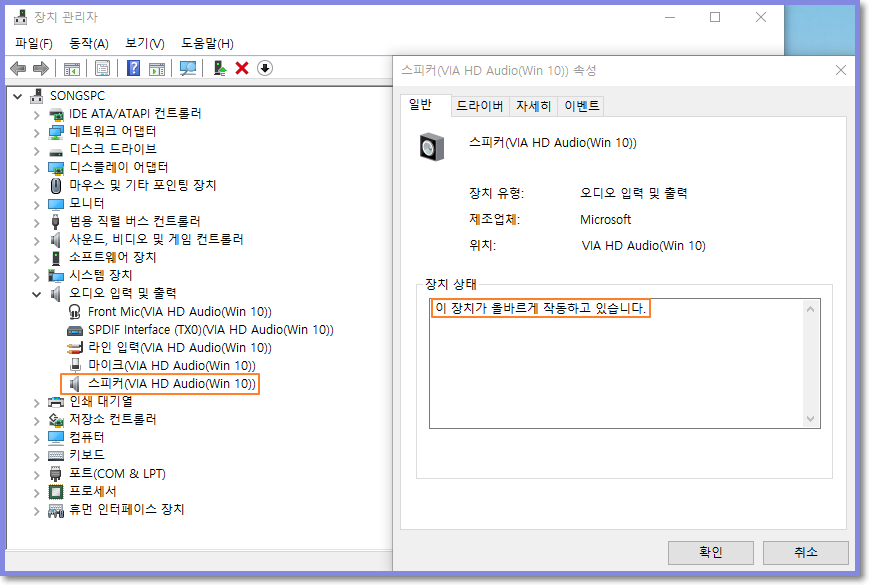Click the 오디오 입력 및 출력 device type value
Image resolution: width=869 pixels, height=585 pixels.
[633, 193]
